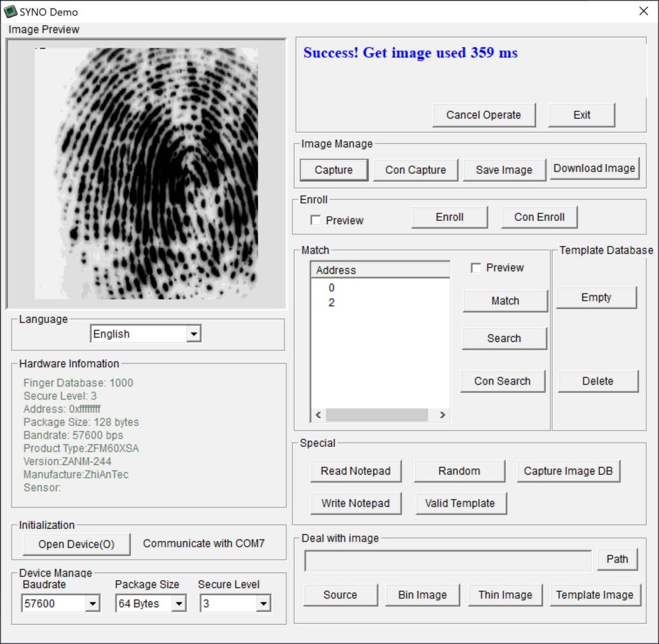
Task: Select address 0 in the Match list
Action: (332, 287)
